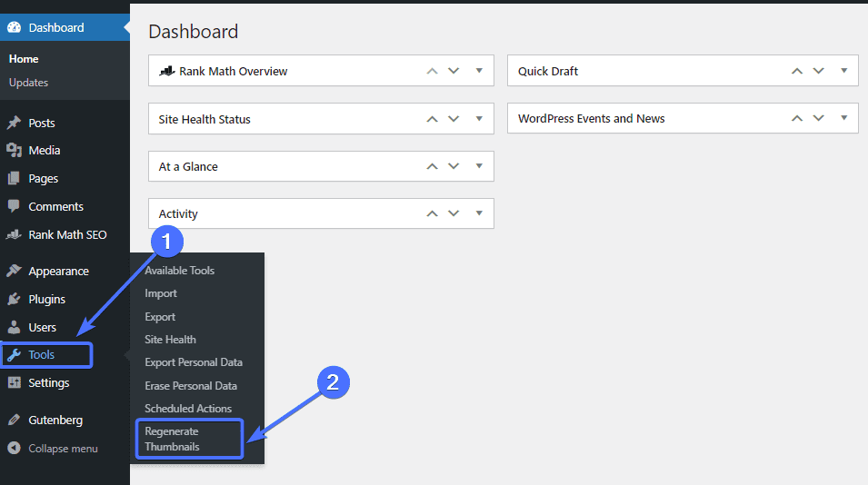Move At a Glance widget down
Screen dimensions: 868x485
(454, 166)
